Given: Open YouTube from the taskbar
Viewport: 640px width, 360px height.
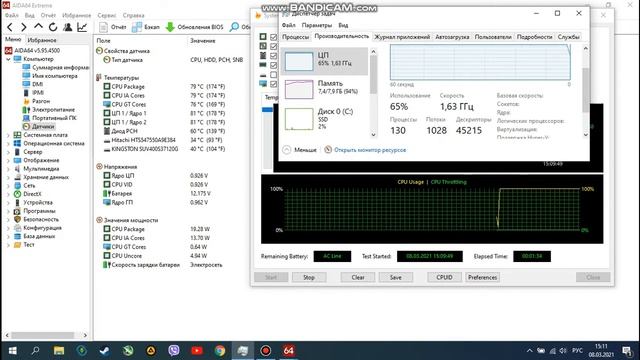Looking at the screenshot, I should pos(197,351).
